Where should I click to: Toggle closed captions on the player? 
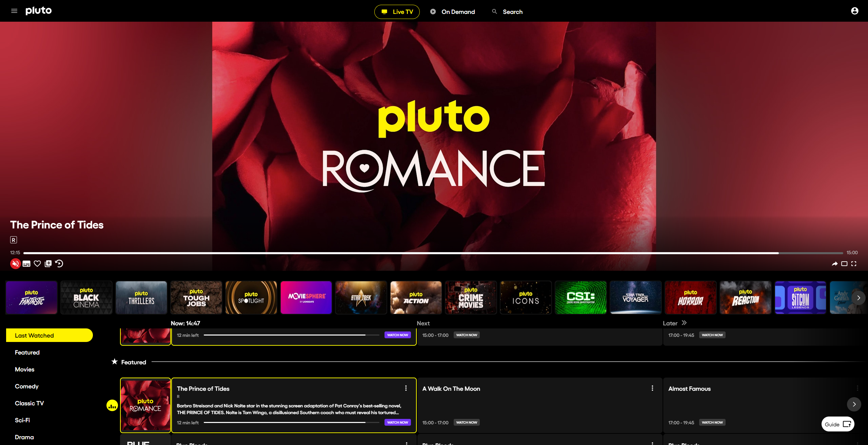pos(26,264)
